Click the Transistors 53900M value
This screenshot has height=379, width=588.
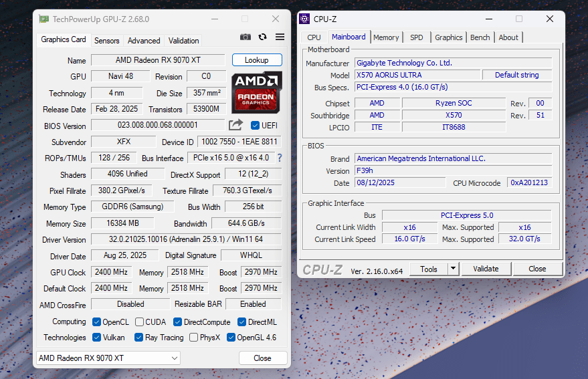206,109
